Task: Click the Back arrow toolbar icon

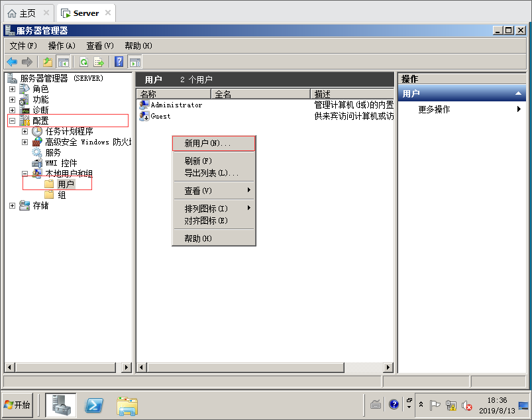Action: tap(12, 62)
